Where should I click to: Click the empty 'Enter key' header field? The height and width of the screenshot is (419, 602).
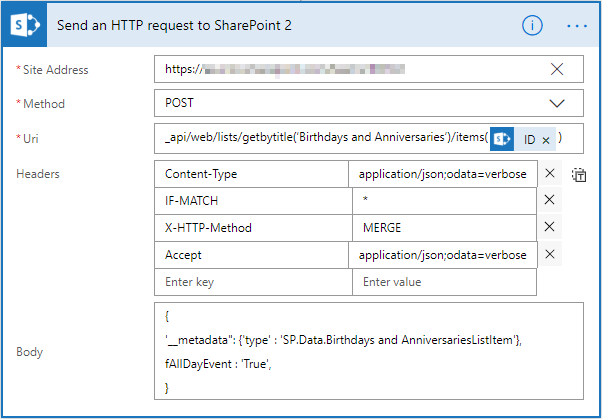253,282
